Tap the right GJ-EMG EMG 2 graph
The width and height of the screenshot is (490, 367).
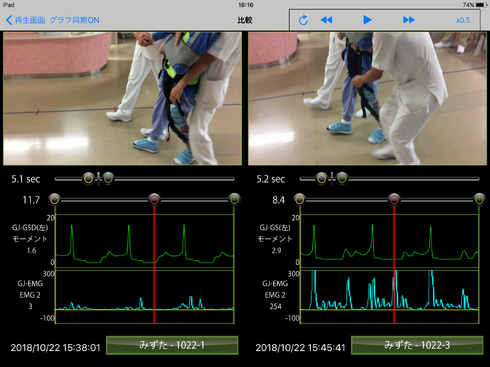(390, 297)
